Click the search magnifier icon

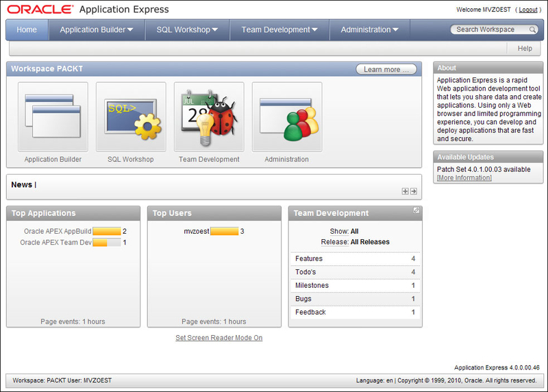coord(532,29)
